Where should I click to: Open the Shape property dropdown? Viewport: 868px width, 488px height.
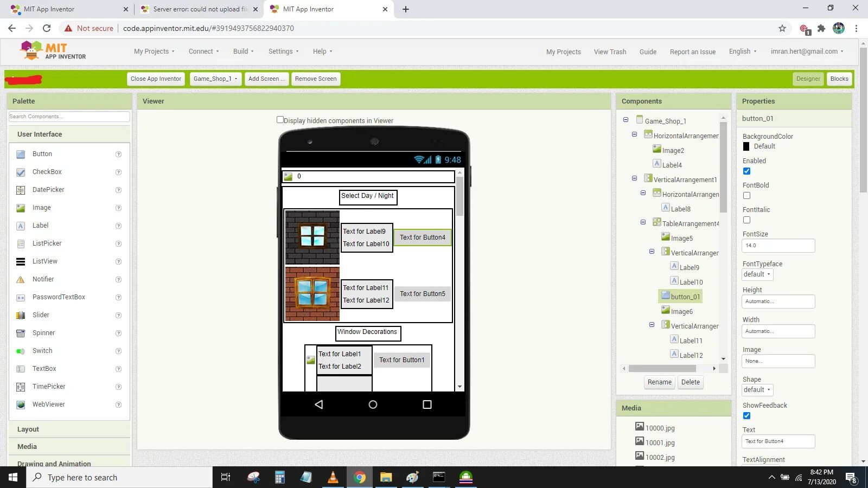tap(757, 389)
